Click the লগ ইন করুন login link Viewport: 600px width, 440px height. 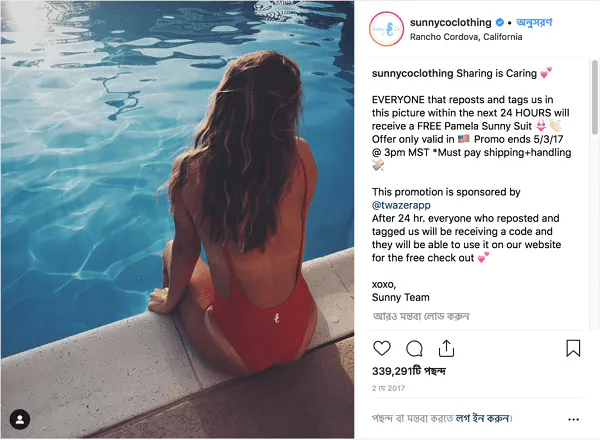click(x=484, y=418)
